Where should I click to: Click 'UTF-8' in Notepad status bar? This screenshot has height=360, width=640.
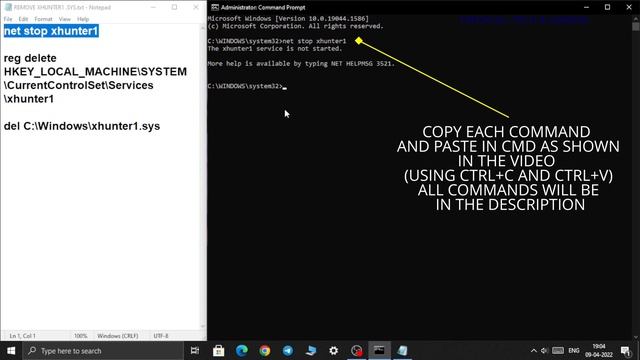click(x=161, y=336)
